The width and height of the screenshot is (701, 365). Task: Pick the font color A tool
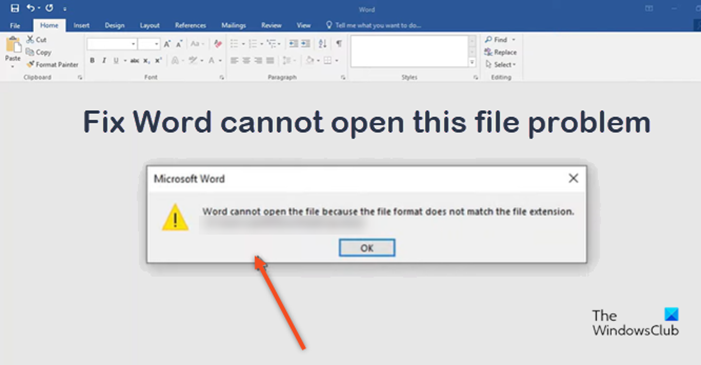coord(211,60)
